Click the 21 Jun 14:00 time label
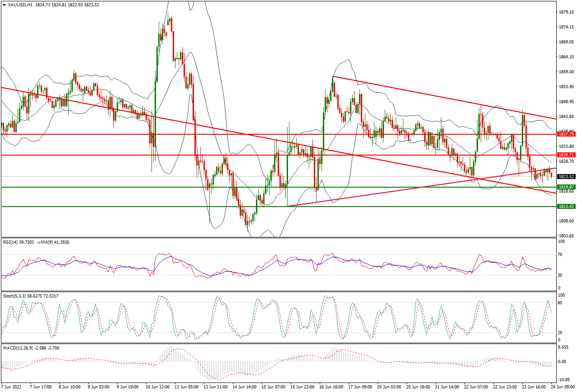The width and height of the screenshot is (577, 392). click(447, 387)
